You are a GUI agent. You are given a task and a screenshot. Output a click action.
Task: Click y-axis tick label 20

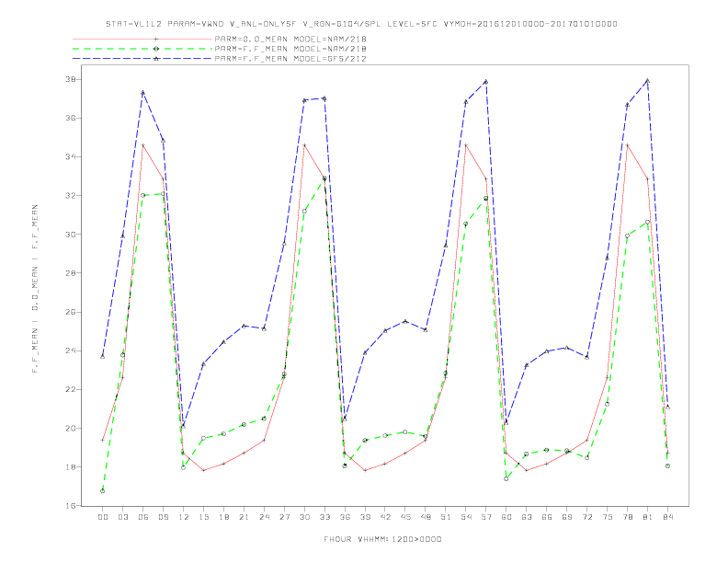click(x=70, y=429)
